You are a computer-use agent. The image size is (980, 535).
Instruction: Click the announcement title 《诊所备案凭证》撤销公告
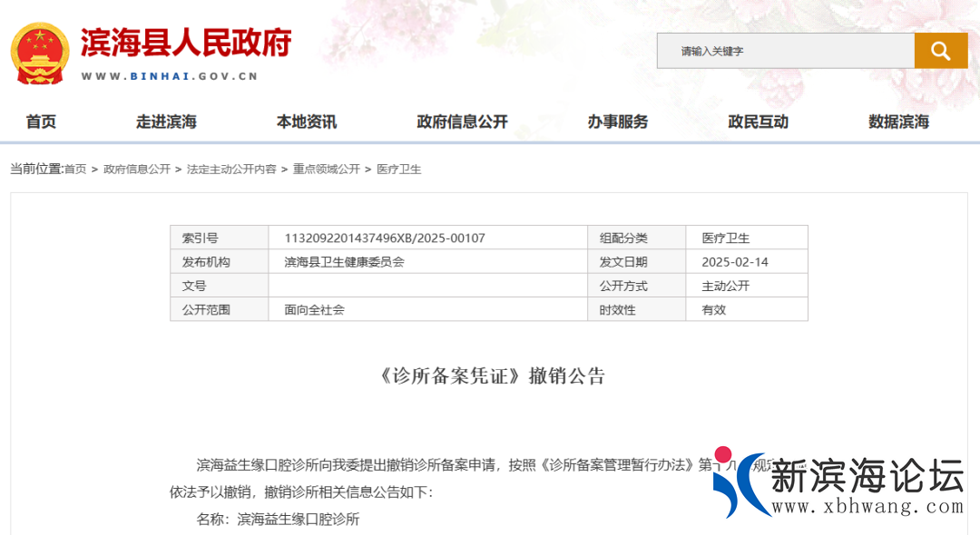point(490,376)
